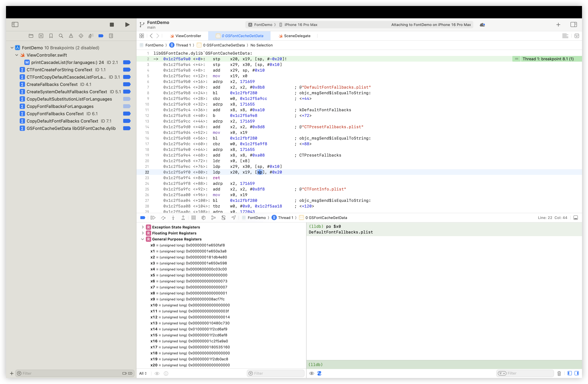Screen dimensions: 588x384
Task: Disable the CTFontCreateForString breakpoint indicator
Action: [x=127, y=70]
